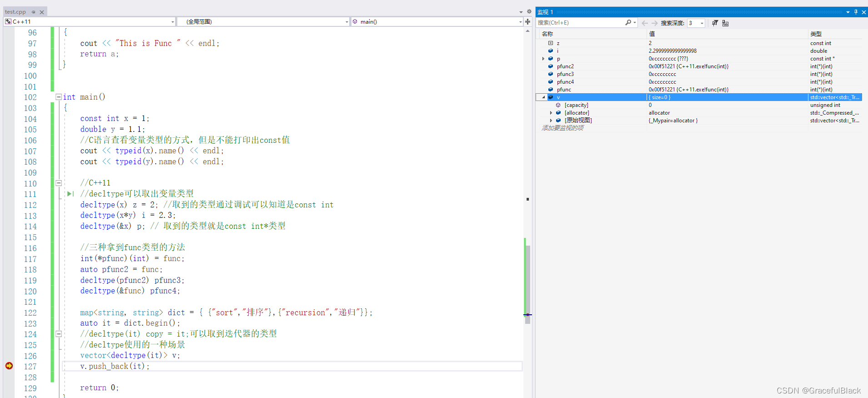This screenshot has width=868, height=398.
Task: Click the blue cube icon beside pfunc3
Action: tap(551, 74)
